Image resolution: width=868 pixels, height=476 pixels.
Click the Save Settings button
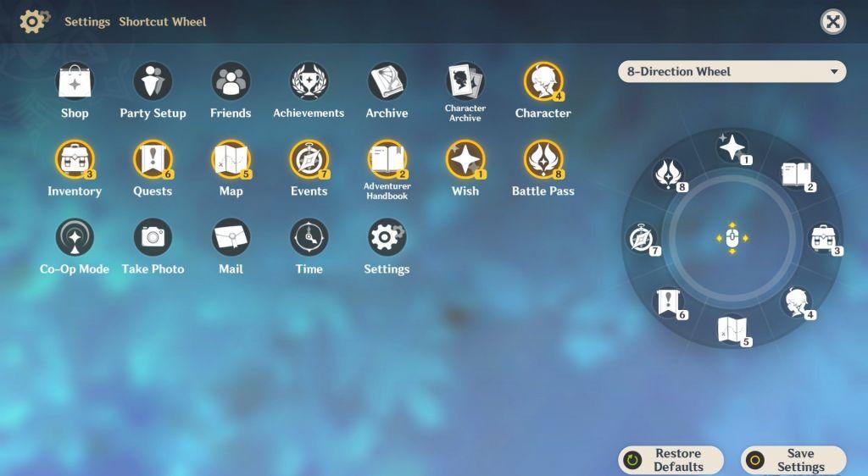[x=793, y=460]
